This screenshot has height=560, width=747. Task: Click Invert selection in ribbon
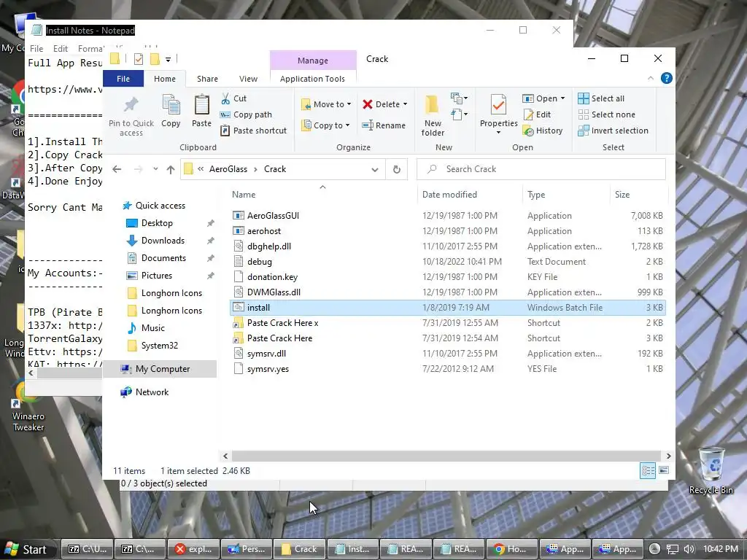point(613,131)
